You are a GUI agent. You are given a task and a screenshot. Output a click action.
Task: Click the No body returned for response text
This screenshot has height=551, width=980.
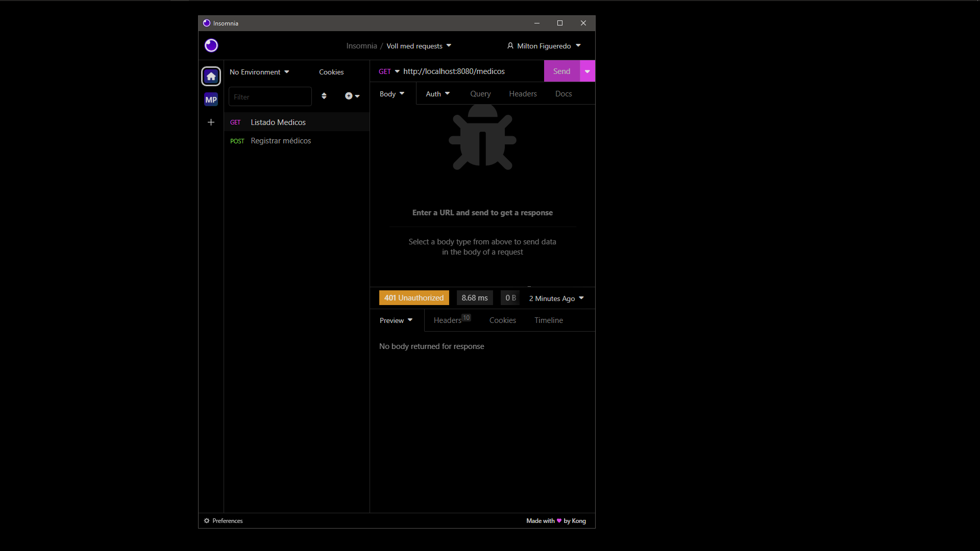click(x=432, y=346)
